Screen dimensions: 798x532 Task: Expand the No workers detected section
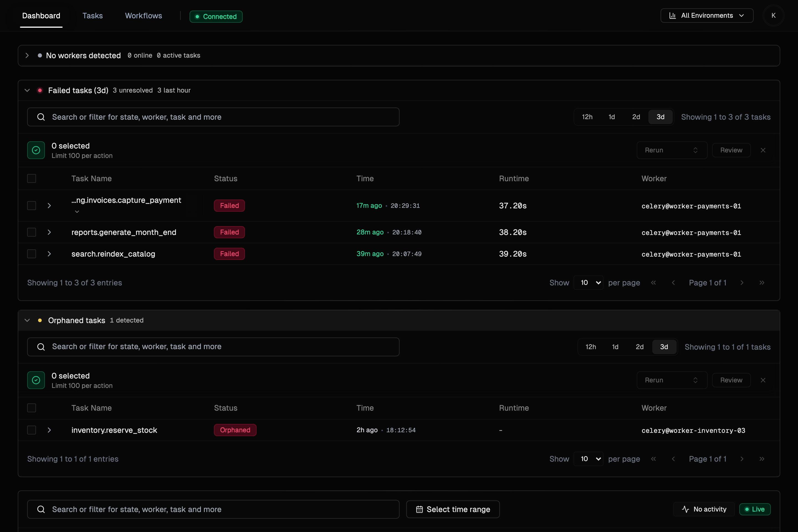pos(27,55)
